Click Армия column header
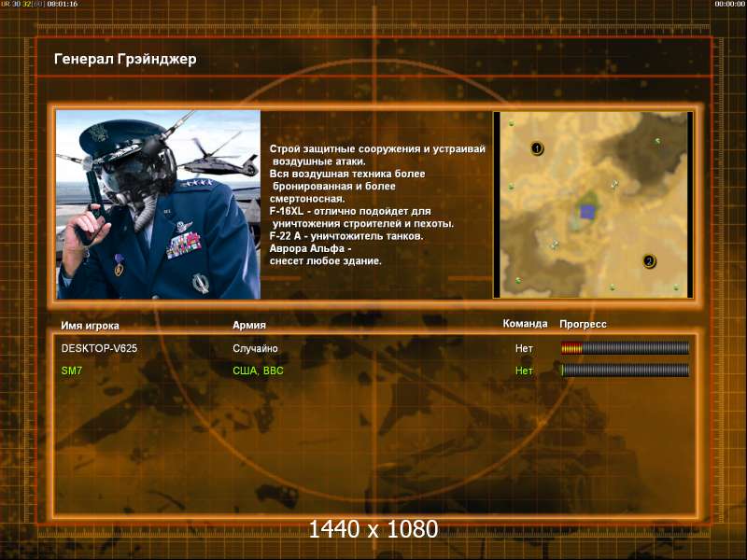Viewport: 747px width, 560px height. tap(249, 325)
